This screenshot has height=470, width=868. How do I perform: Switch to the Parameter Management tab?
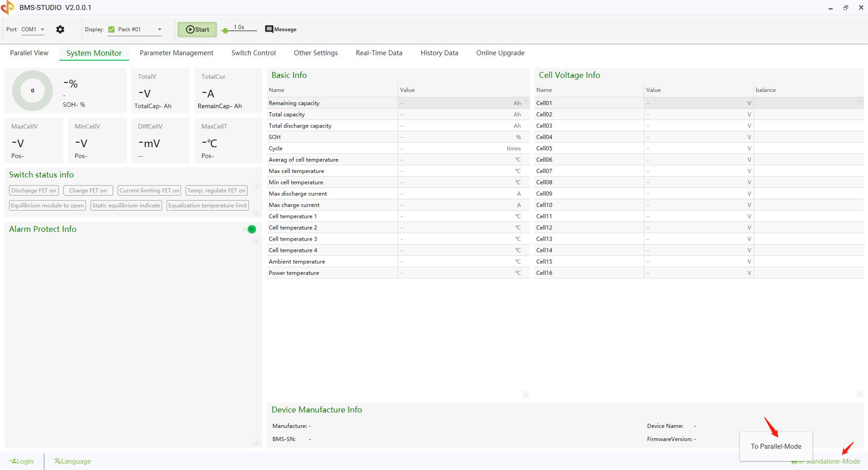(176, 53)
